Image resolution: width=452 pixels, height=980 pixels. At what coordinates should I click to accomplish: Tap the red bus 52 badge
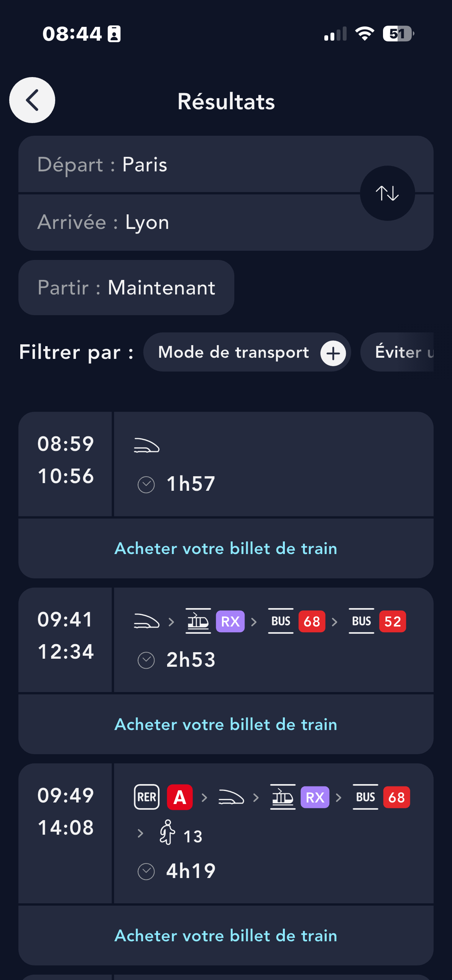(392, 621)
